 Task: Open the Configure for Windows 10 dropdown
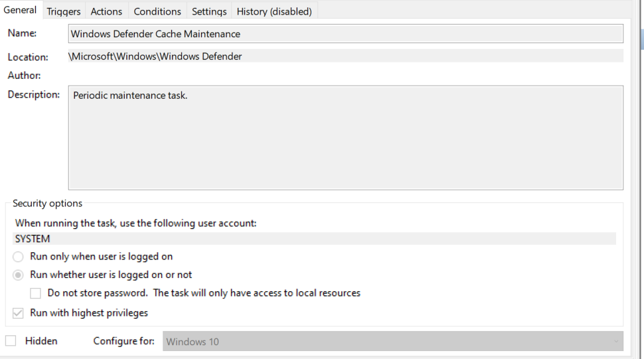click(x=392, y=341)
